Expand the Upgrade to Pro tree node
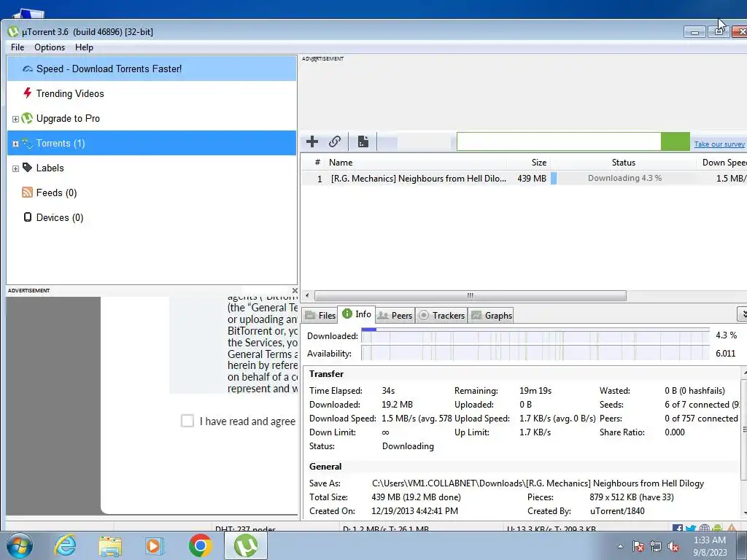 16,119
